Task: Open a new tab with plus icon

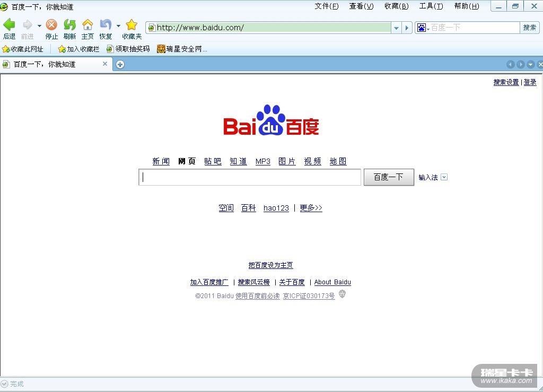Action: pyautogui.click(x=120, y=64)
